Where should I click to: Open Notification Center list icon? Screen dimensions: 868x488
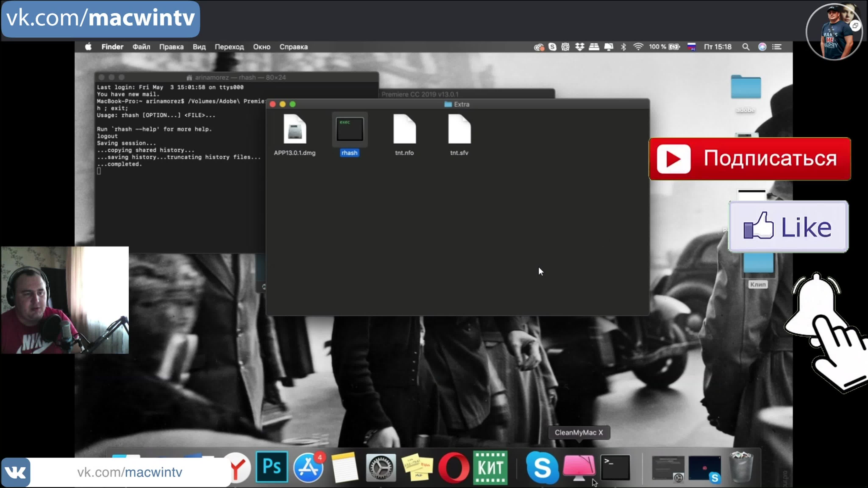pyautogui.click(x=777, y=47)
